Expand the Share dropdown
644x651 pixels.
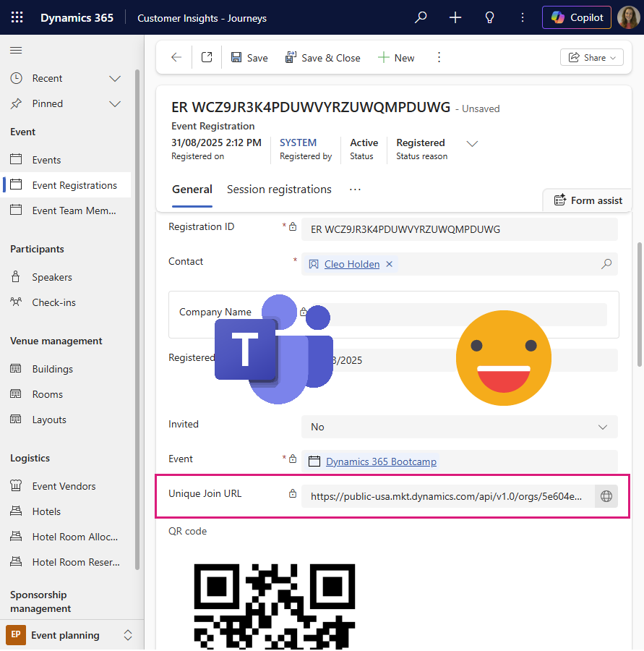(591, 56)
